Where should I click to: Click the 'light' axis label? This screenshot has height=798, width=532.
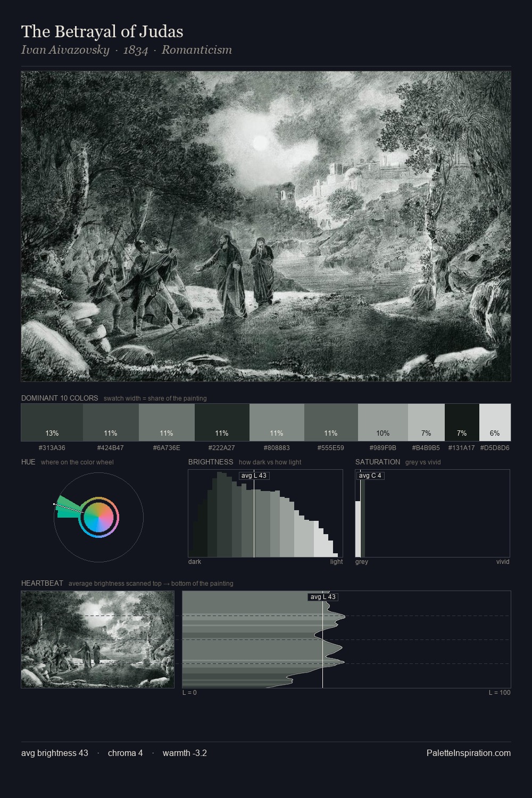(x=337, y=562)
